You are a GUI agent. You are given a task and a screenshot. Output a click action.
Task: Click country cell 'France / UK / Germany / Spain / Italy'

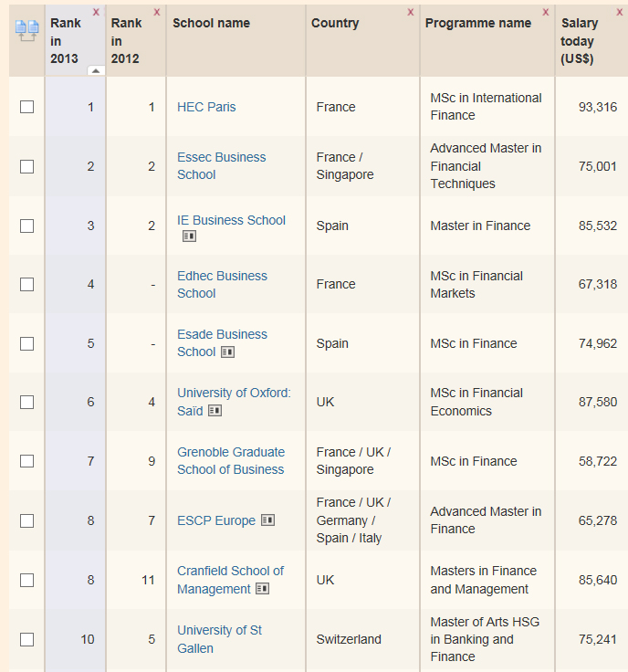353,520
